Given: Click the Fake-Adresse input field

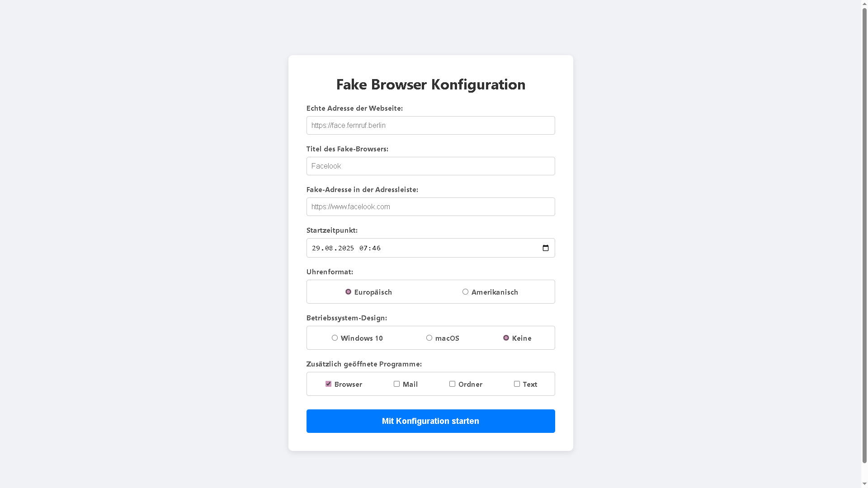Looking at the screenshot, I should point(430,206).
